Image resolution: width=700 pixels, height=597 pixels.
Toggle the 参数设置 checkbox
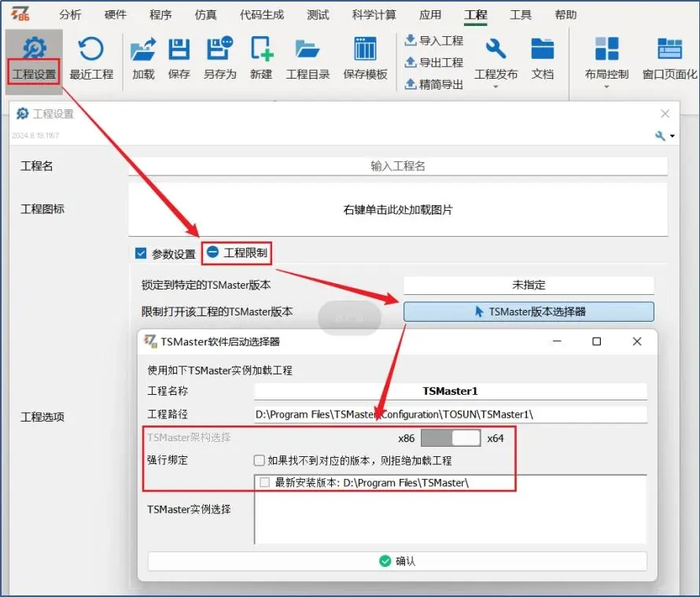142,253
